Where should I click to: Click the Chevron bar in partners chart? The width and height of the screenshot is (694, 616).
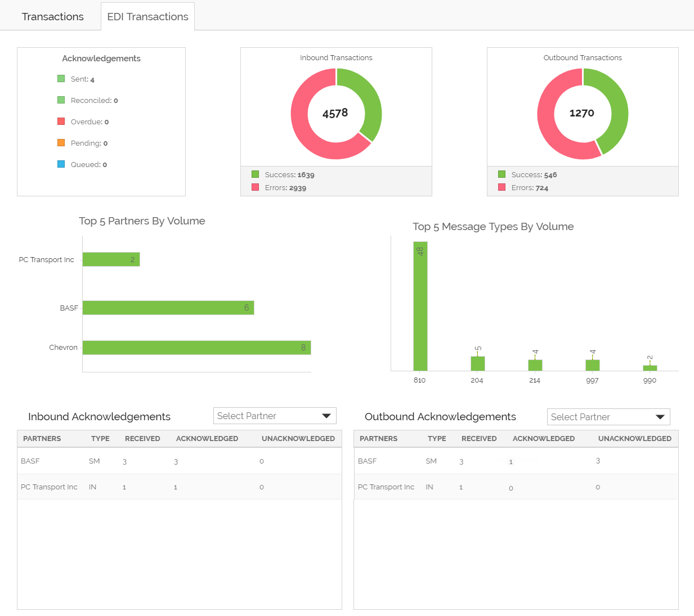coord(196,348)
